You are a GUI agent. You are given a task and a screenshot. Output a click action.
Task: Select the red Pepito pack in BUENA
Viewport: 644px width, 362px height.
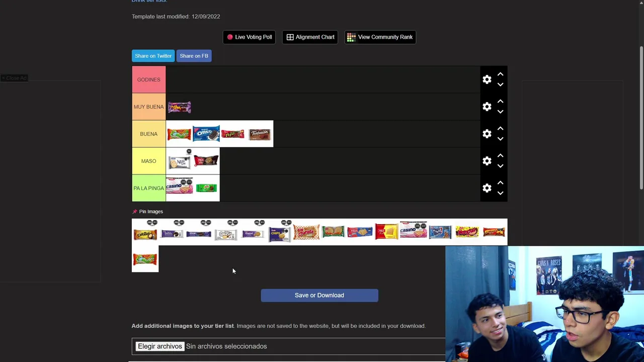click(233, 134)
